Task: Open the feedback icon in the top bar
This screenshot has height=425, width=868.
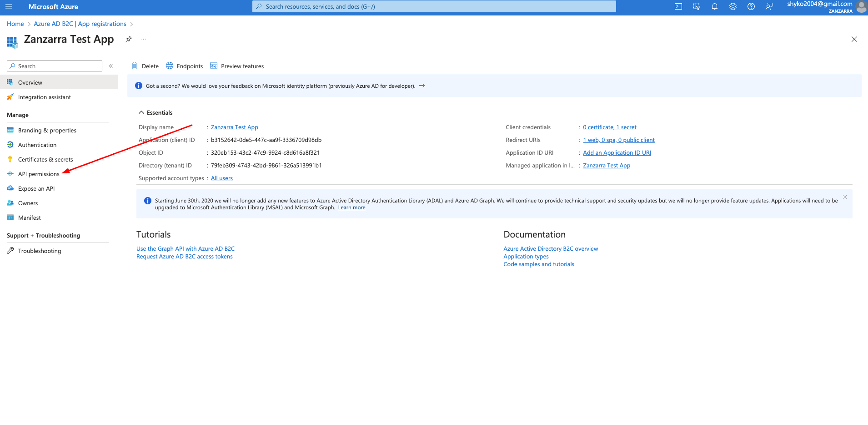Action: coord(769,6)
